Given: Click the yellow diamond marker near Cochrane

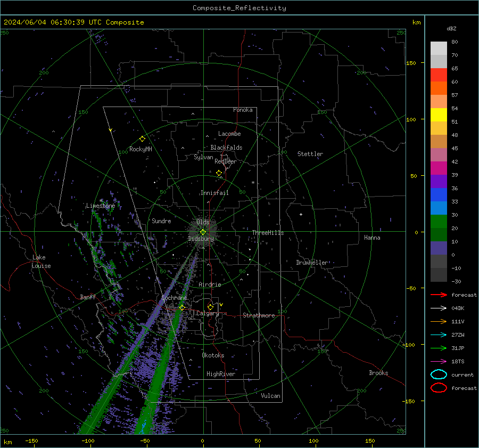Looking at the screenshot, I should click(182, 307).
